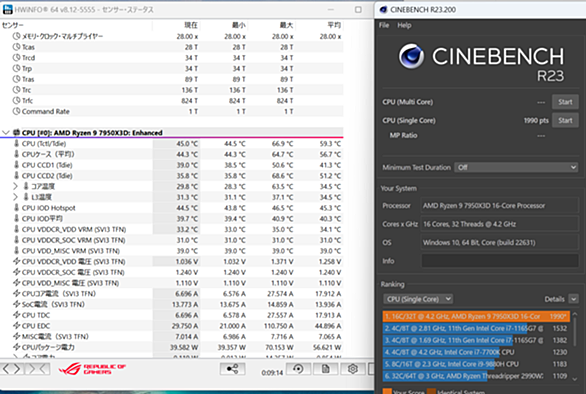Click the Processor field showing AMD Ryzen 9 7950X3D
This screenshot has width=586, height=394.
[x=500, y=205]
